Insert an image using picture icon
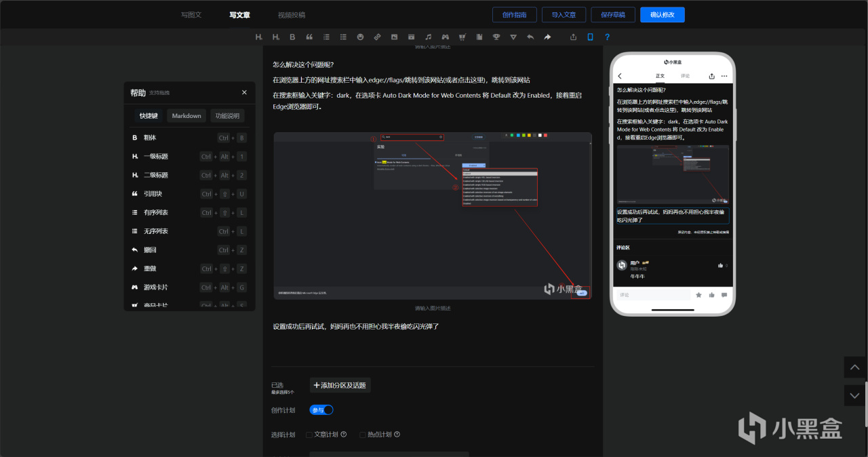The image size is (868, 457). coord(394,37)
